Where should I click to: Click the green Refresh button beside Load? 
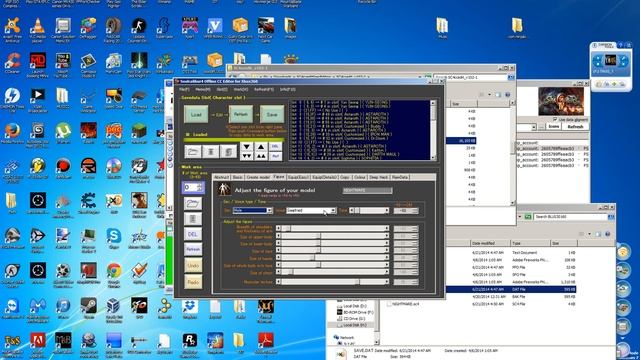(240, 115)
